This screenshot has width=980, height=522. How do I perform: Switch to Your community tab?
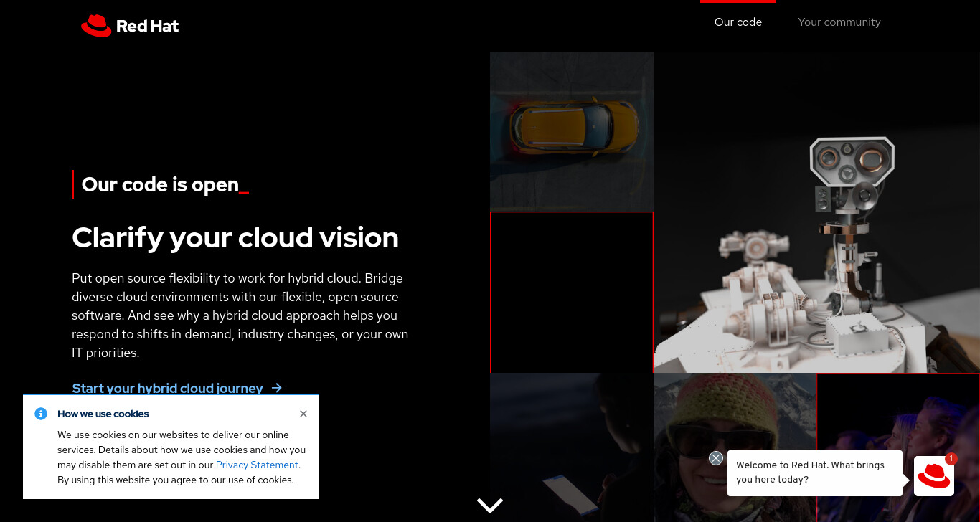click(x=839, y=22)
